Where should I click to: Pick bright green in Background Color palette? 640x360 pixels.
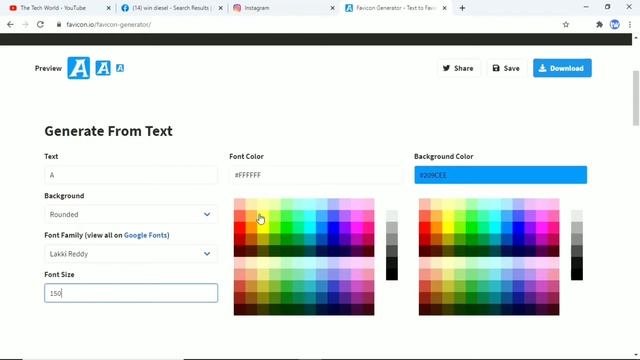(x=471, y=227)
